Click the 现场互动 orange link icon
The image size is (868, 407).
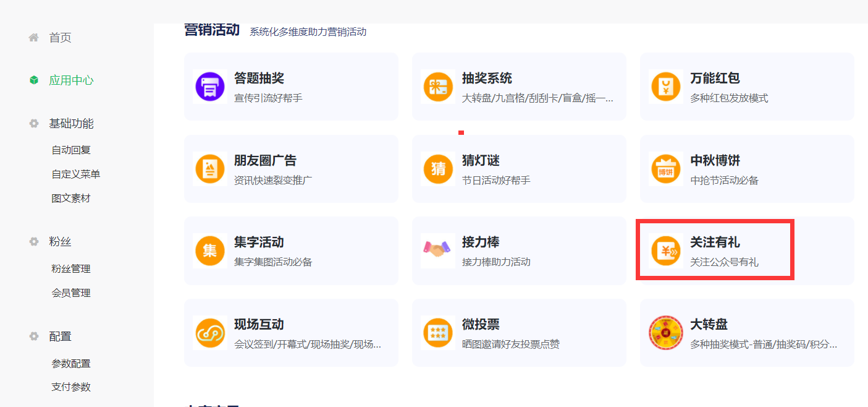tap(209, 333)
